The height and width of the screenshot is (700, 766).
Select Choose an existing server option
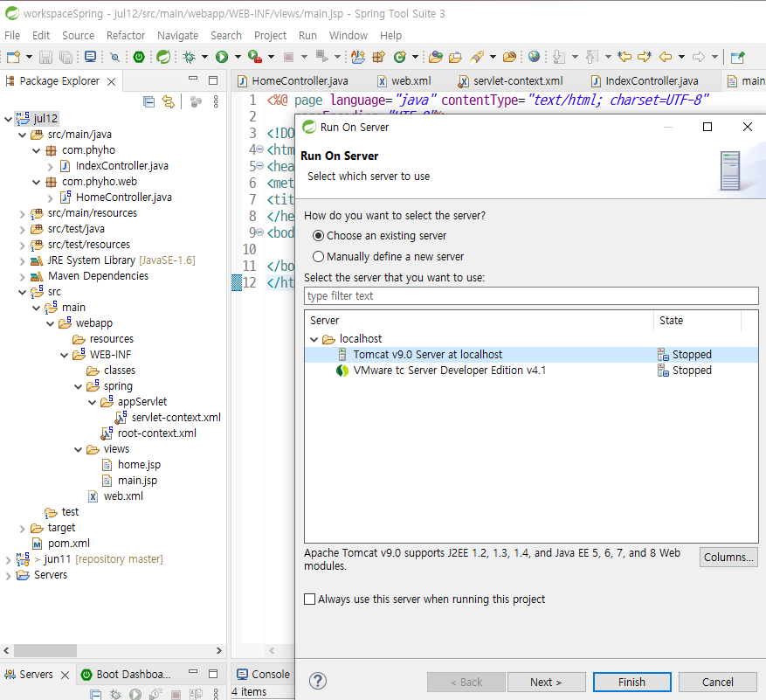319,236
